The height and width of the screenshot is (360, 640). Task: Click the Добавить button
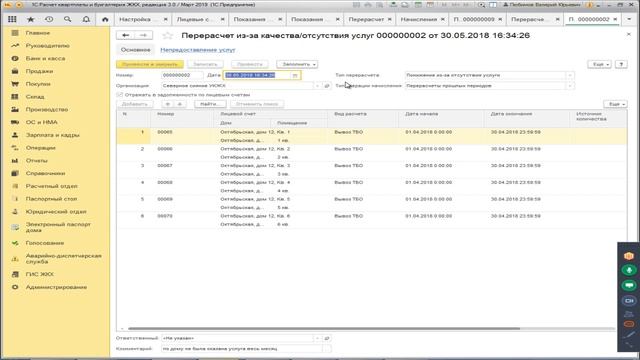coord(135,104)
